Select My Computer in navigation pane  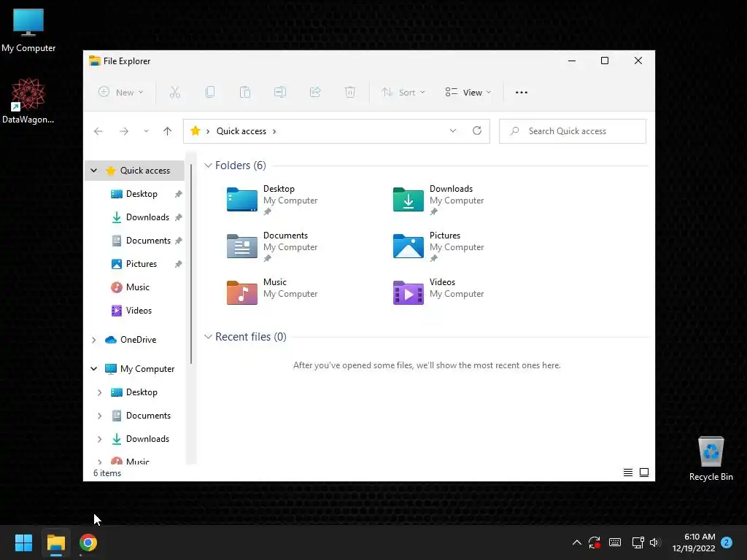pos(147,368)
